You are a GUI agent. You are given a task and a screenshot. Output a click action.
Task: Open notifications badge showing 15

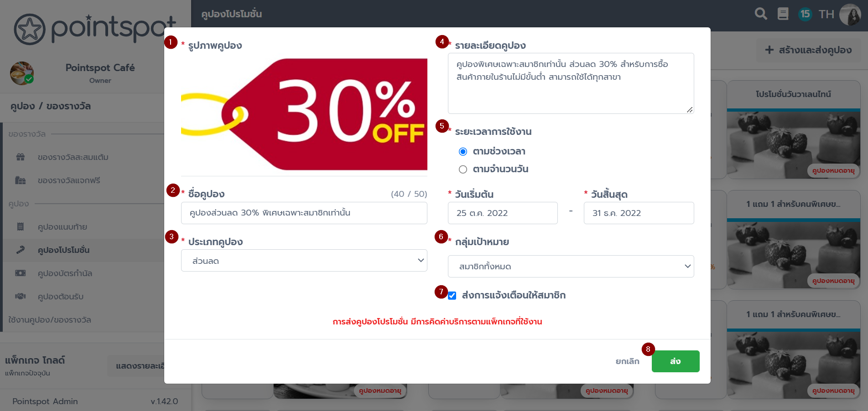[x=805, y=14]
